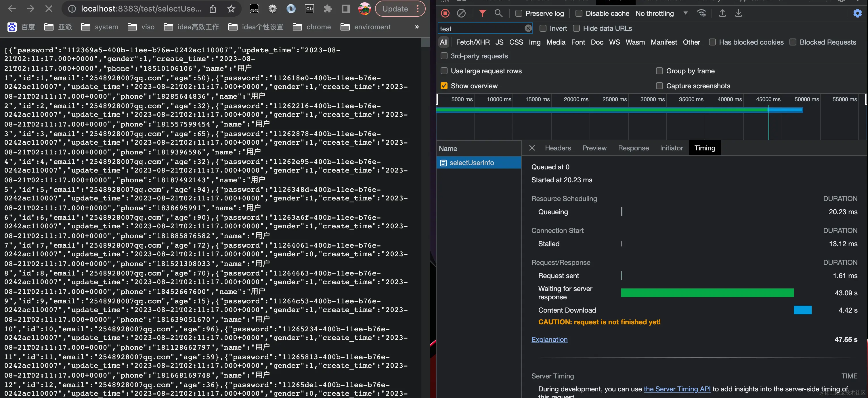This screenshot has height=398, width=868.
Task: Open Chrome's three-dot Update menu
Action: 418,9
